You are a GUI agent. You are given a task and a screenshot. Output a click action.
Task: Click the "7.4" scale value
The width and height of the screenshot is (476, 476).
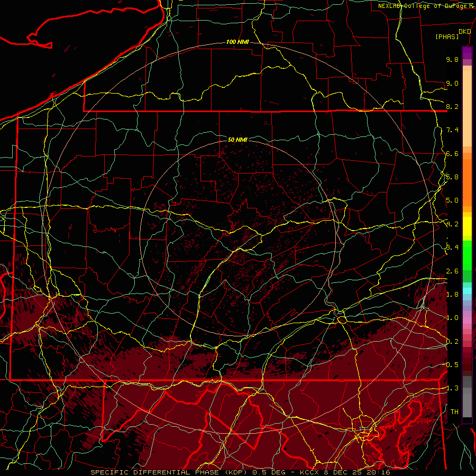pos(452,130)
